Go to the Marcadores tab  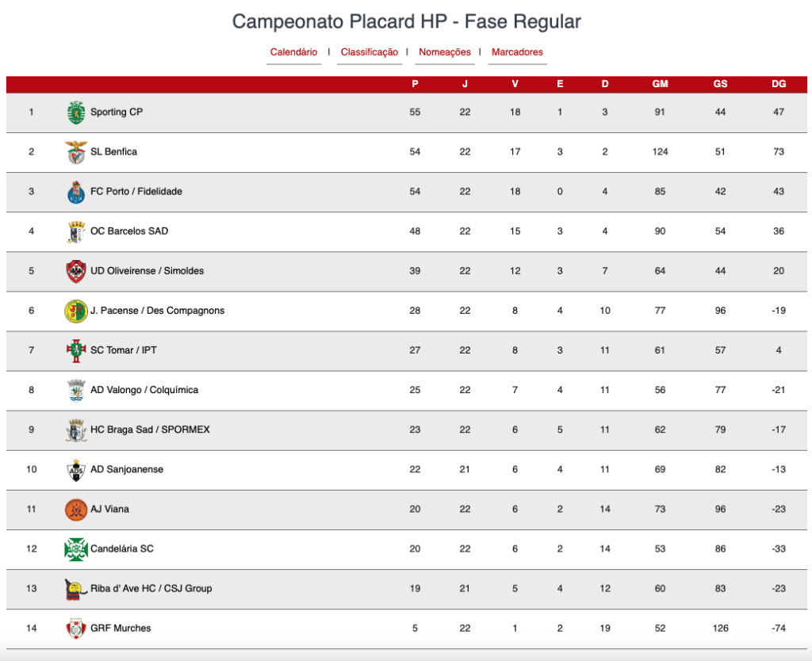517,52
